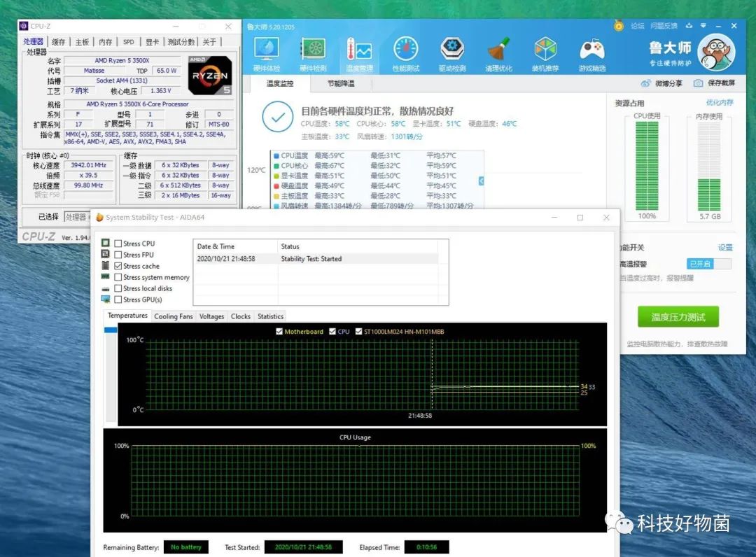Click the green 温度压力测试 button

click(678, 317)
